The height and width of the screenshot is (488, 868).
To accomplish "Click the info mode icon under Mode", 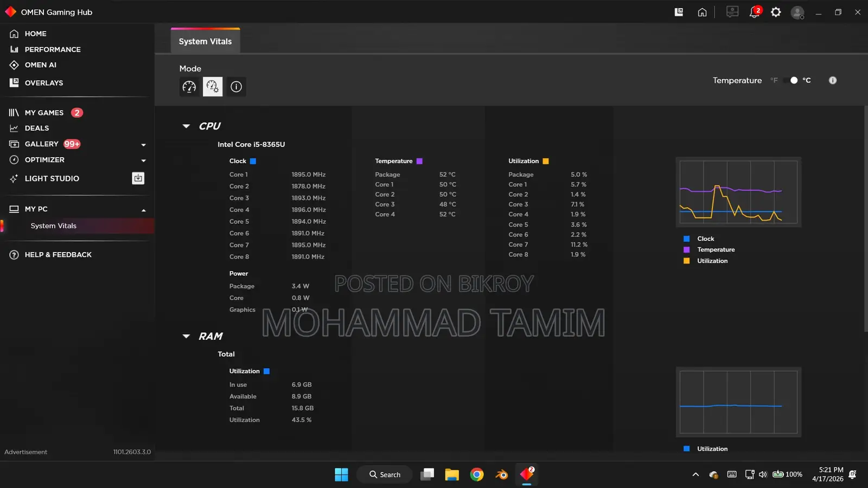I will pos(236,87).
